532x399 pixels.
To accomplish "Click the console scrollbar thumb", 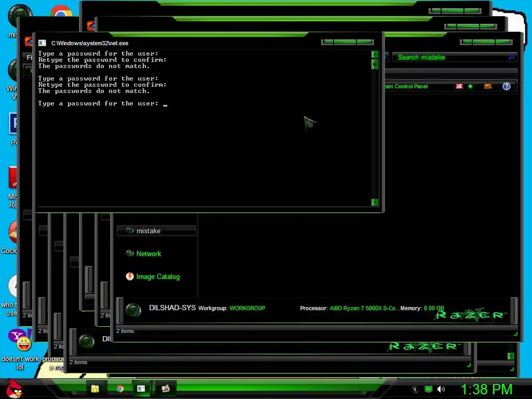I will (375, 64).
